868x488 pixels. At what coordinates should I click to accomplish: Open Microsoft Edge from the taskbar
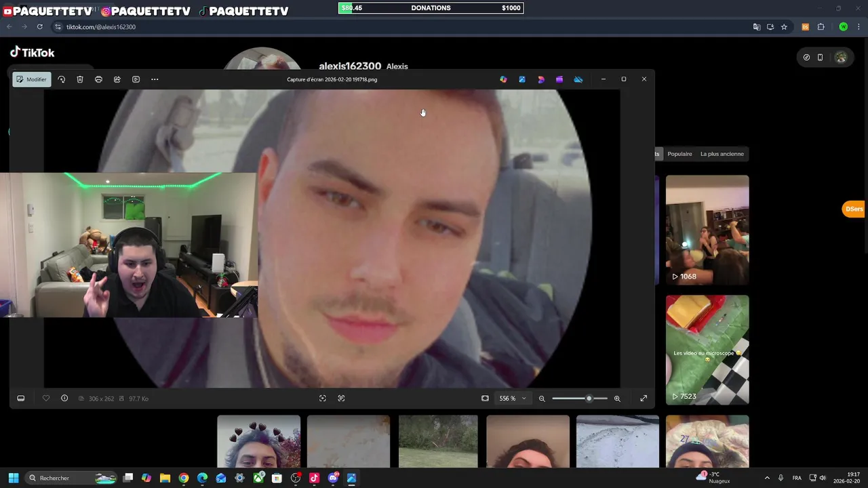tap(202, 478)
